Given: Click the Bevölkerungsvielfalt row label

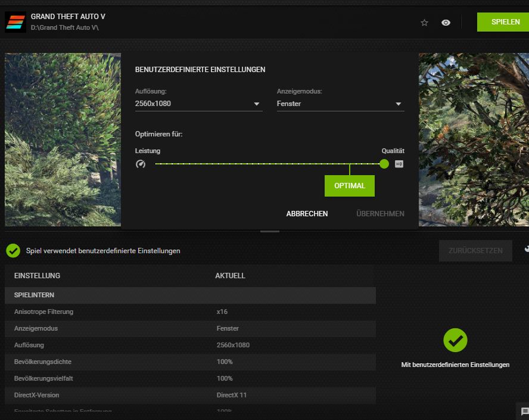Looking at the screenshot, I should point(43,378).
